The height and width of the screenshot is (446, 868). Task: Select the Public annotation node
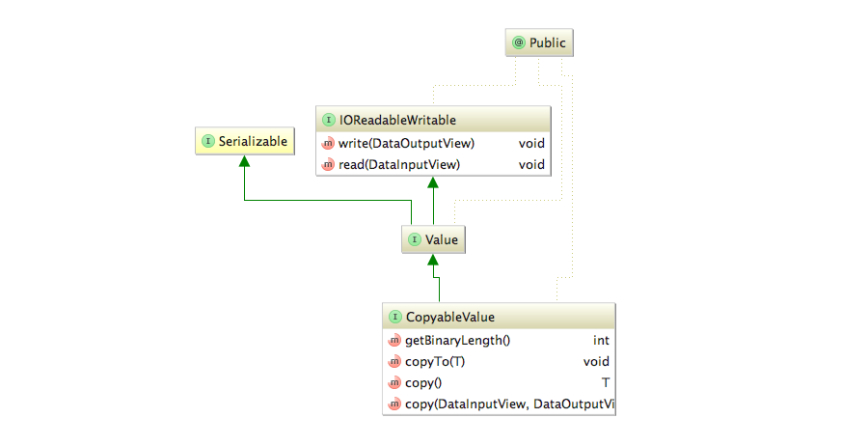(x=539, y=42)
